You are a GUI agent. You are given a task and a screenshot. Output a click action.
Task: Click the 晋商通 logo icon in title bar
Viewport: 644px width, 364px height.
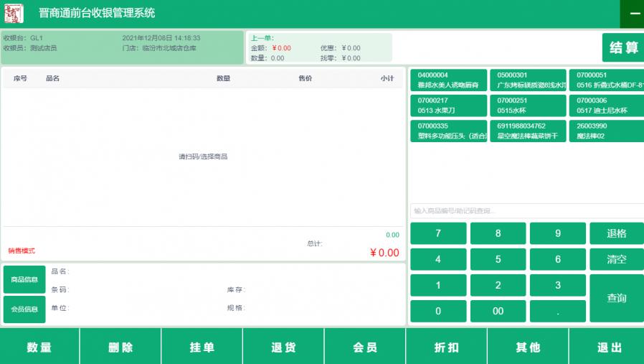coord(14,14)
